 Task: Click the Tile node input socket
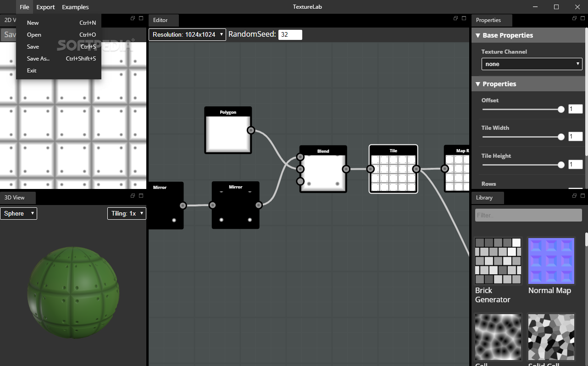pyautogui.click(x=371, y=169)
